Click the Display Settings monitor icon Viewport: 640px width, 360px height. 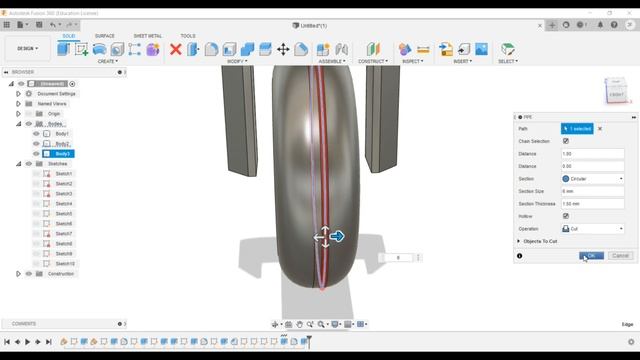[x=335, y=324]
